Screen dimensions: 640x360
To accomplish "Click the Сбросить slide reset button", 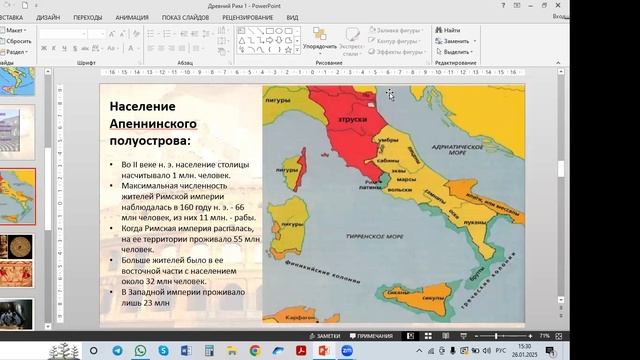I will point(16,41).
